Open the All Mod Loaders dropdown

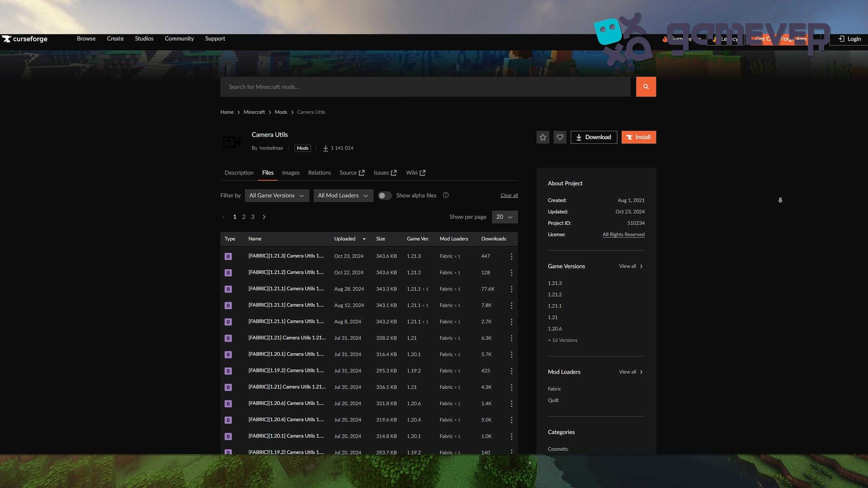coord(343,196)
